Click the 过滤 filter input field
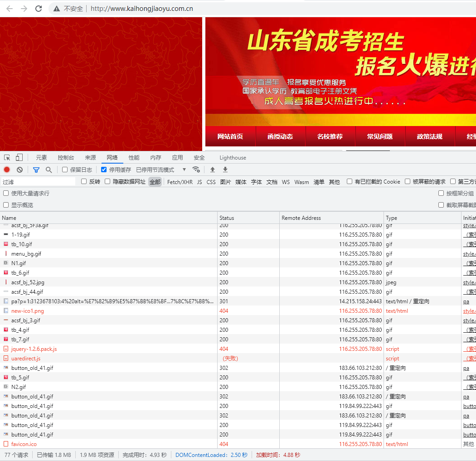This screenshot has height=461, width=476. click(x=38, y=182)
